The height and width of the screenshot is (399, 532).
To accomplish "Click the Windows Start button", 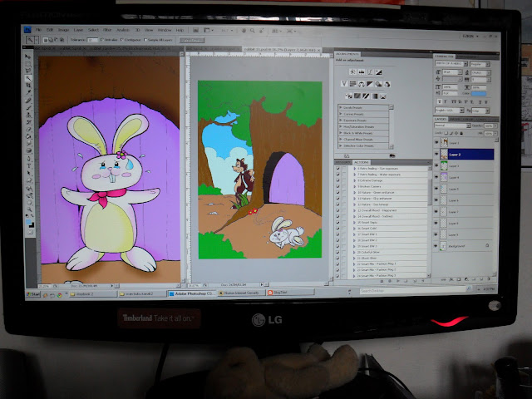I will [33, 294].
